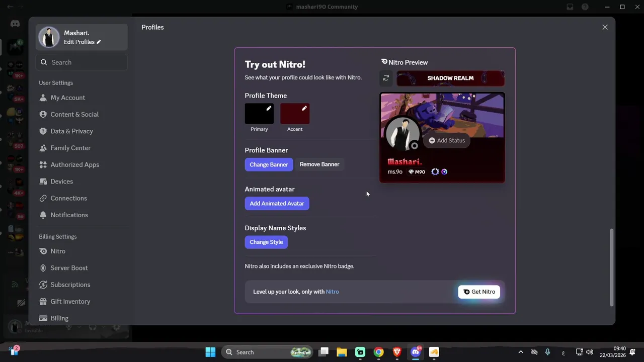Edit the Primary profile theme color

259,114
